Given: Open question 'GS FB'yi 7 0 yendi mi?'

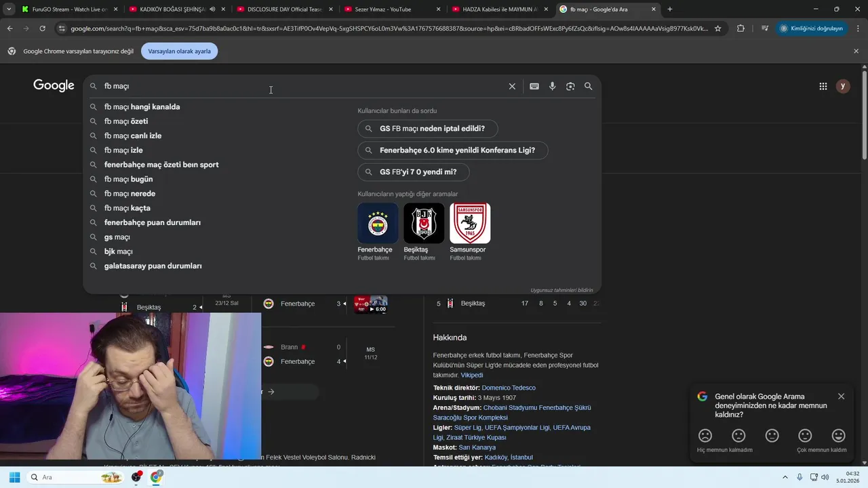Looking at the screenshot, I should coord(413,172).
